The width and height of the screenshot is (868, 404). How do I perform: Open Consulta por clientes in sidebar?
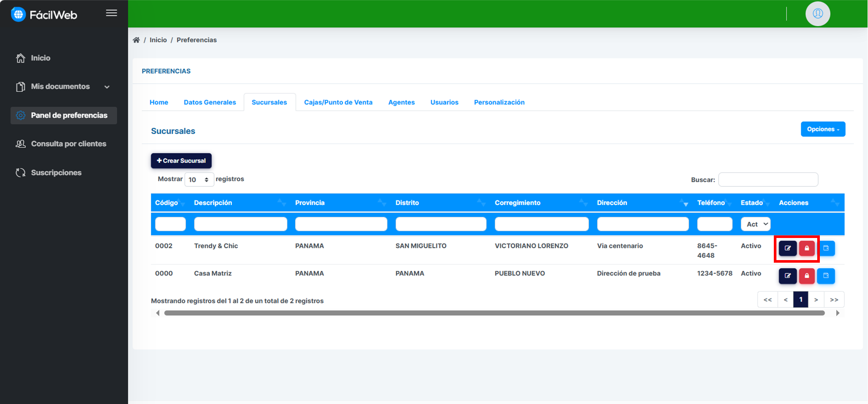tap(64, 144)
